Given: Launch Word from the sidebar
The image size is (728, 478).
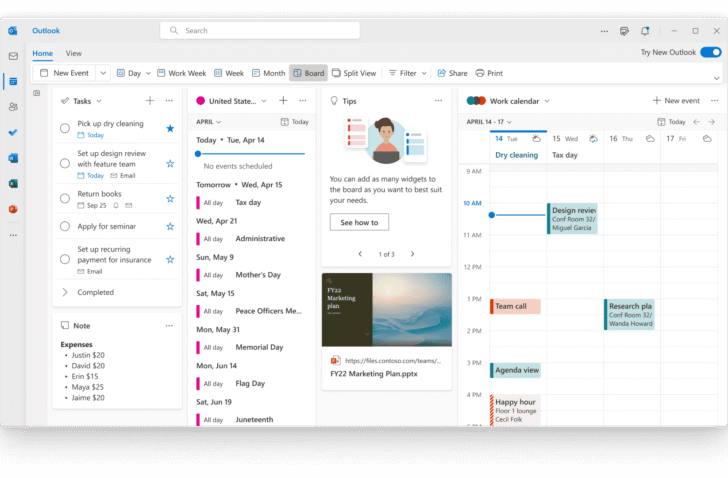Looking at the screenshot, I should 13,158.
